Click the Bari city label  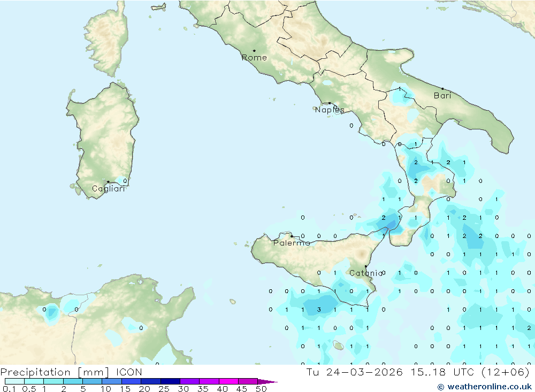coord(442,96)
